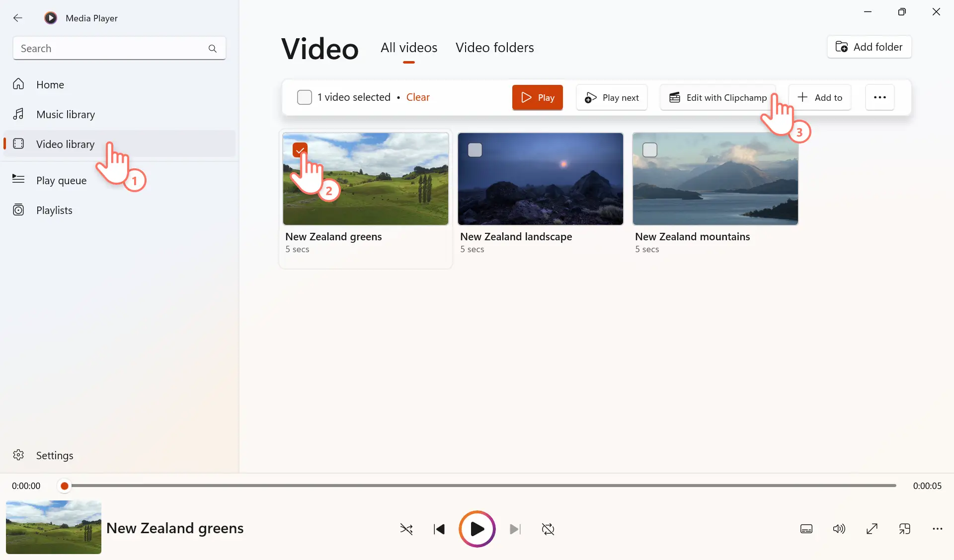
Task: Click the repeat/loop playback icon
Action: click(547, 529)
